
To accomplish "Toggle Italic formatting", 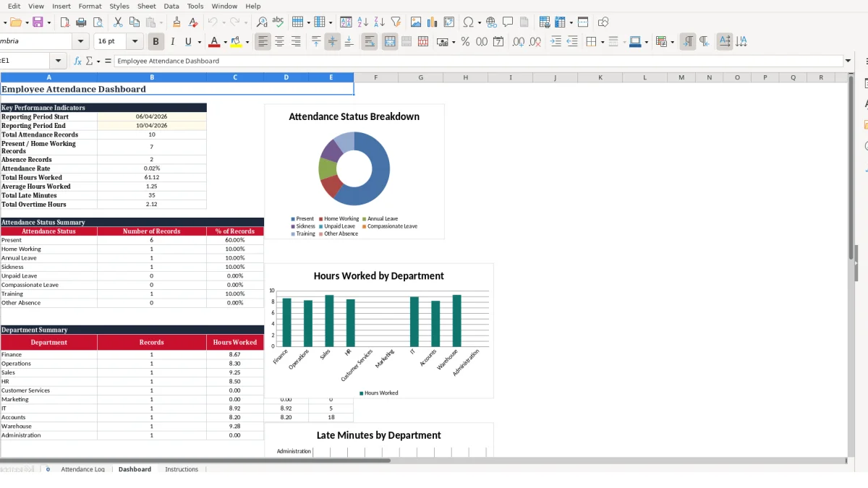I will click(x=172, y=42).
